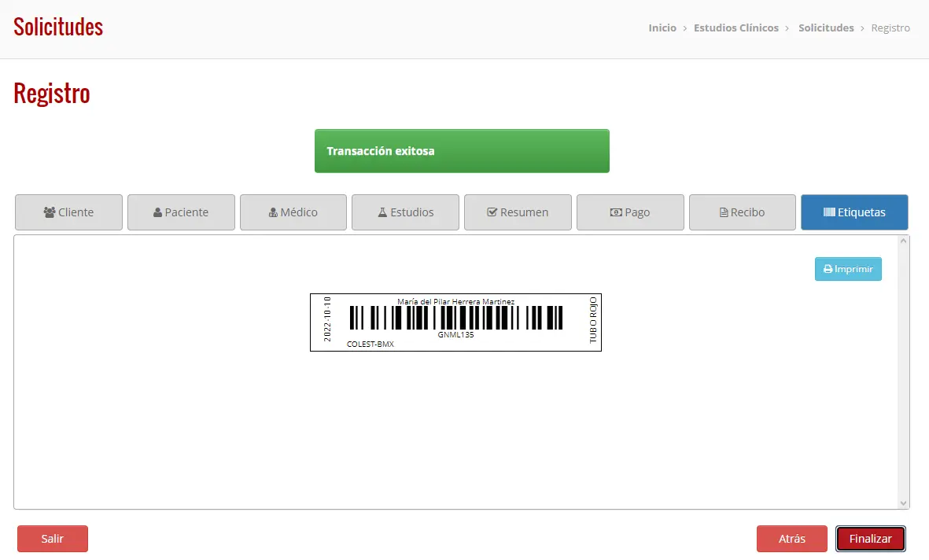Switch to the Pago tab

(x=630, y=212)
